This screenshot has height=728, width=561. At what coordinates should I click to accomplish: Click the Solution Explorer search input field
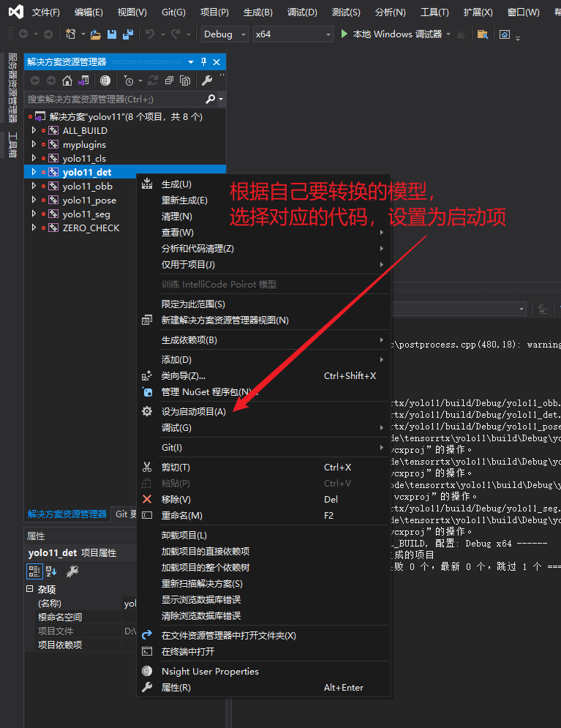point(115,99)
